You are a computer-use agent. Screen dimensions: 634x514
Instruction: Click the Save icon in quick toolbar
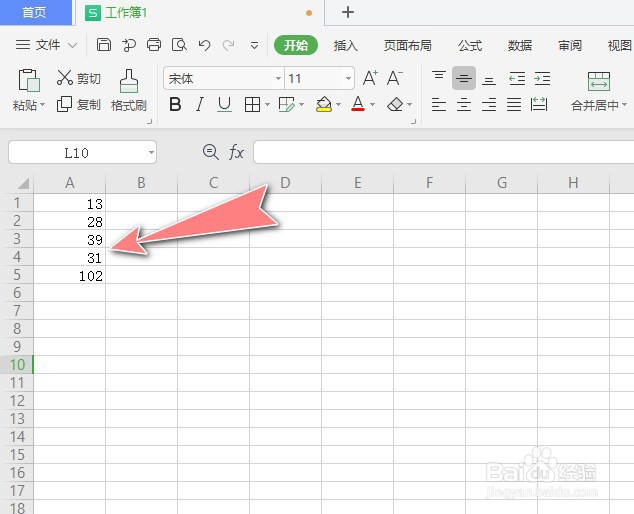(104, 45)
